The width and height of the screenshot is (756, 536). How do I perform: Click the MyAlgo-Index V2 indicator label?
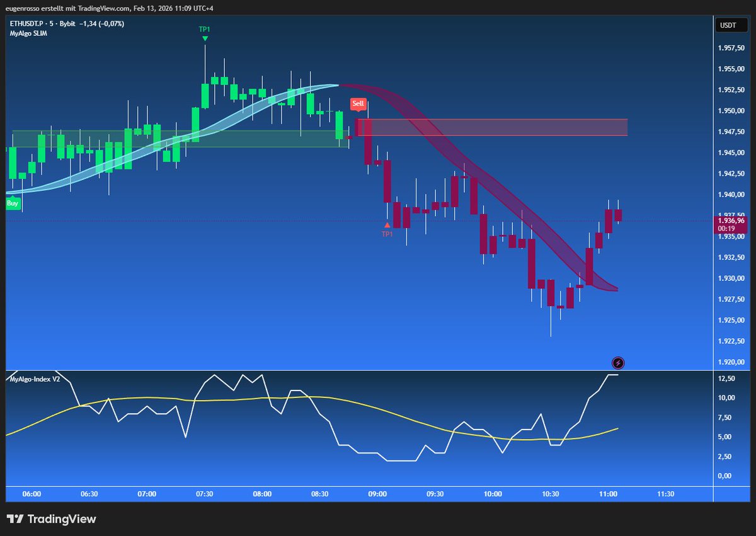34,379
